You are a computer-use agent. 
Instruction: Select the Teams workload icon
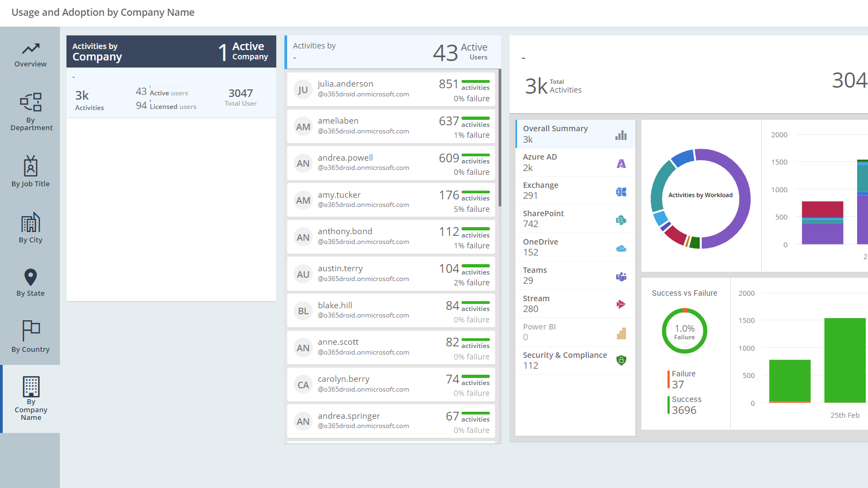coord(621,277)
